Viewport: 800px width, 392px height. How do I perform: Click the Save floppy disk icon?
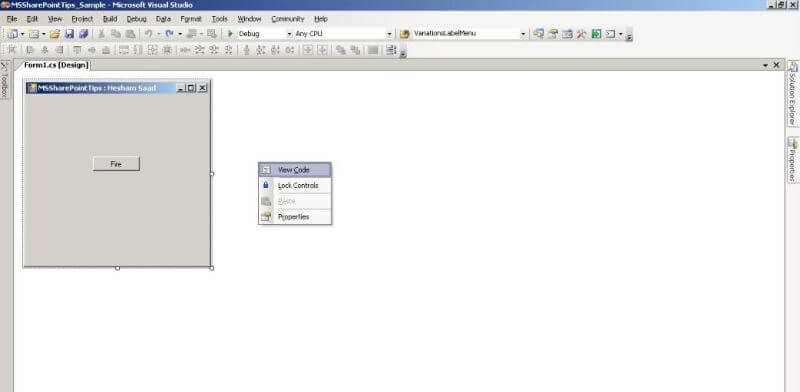[x=69, y=34]
